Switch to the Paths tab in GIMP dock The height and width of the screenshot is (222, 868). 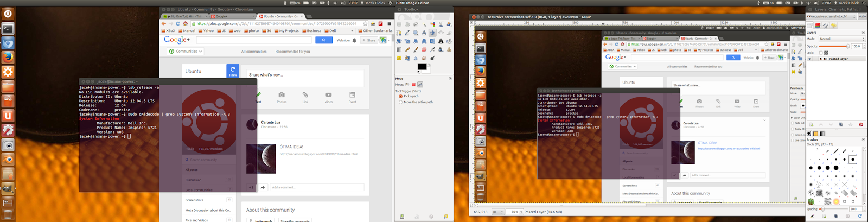[x=826, y=26]
